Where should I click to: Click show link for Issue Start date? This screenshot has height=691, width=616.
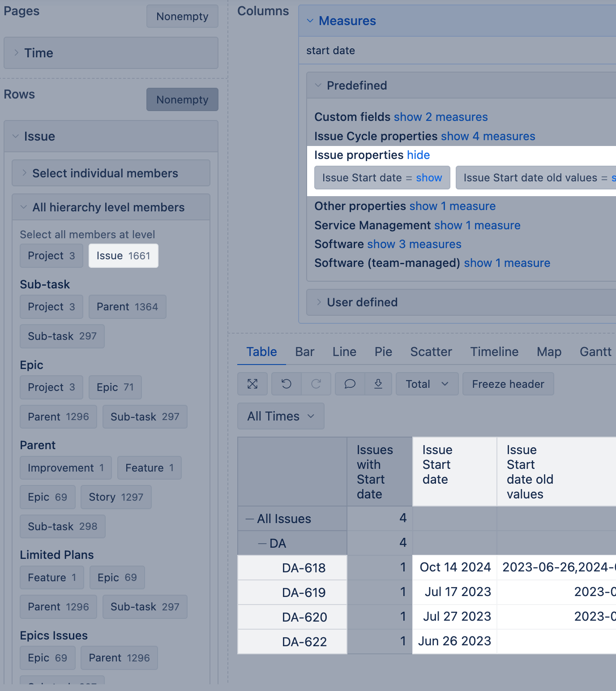(429, 178)
